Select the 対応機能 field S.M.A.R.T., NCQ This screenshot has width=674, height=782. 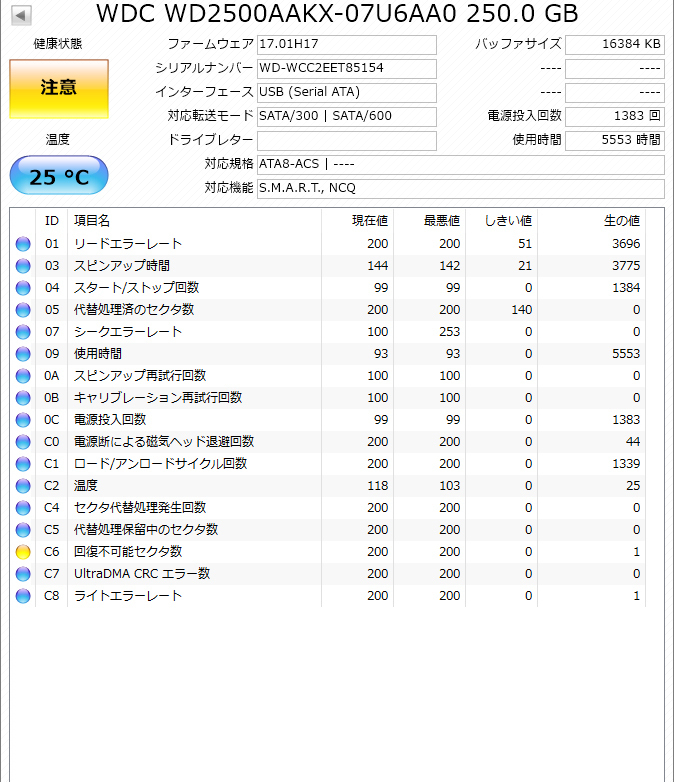coord(461,188)
